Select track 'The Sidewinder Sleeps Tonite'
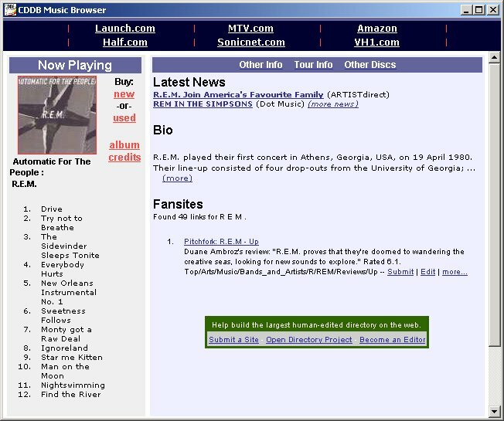This screenshot has height=421, width=504. pos(70,246)
